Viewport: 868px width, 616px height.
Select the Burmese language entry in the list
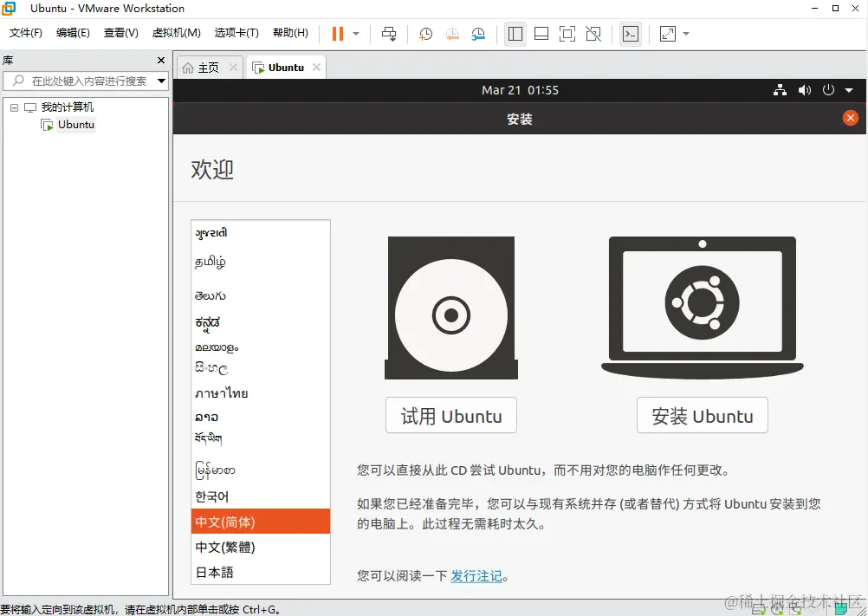(261, 470)
